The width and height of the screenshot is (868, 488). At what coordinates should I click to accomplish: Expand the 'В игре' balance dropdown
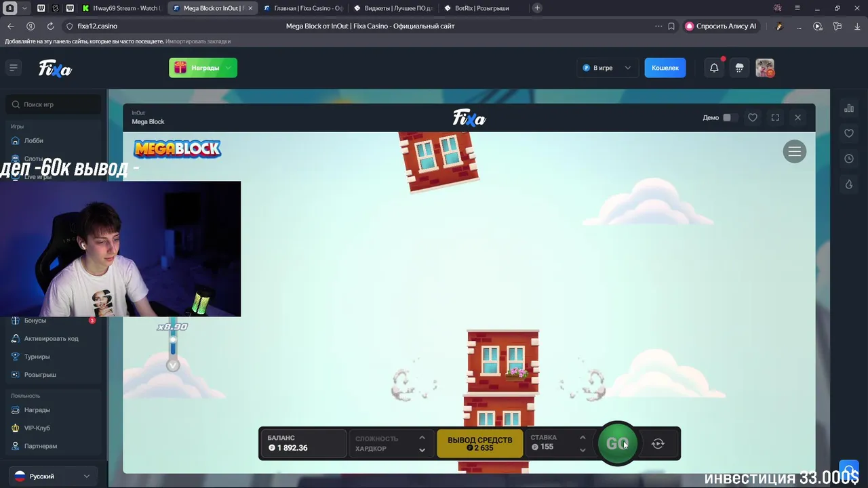coord(607,68)
